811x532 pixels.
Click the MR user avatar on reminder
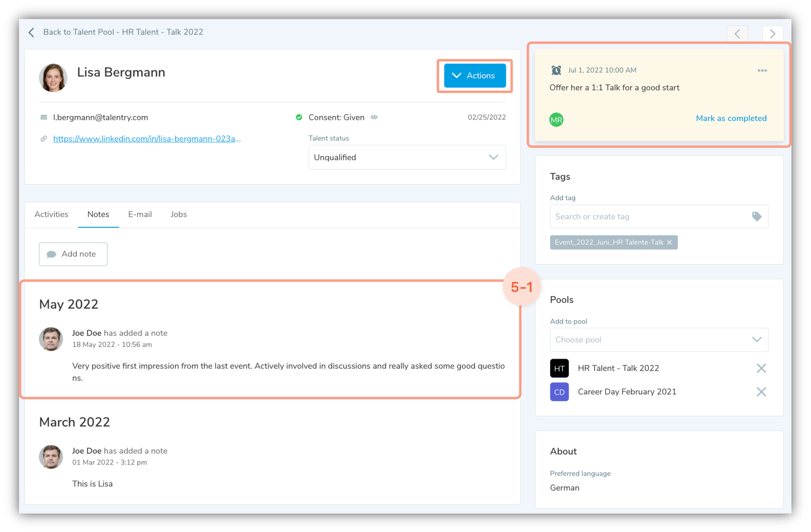pyautogui.click(x=556, y=120)
